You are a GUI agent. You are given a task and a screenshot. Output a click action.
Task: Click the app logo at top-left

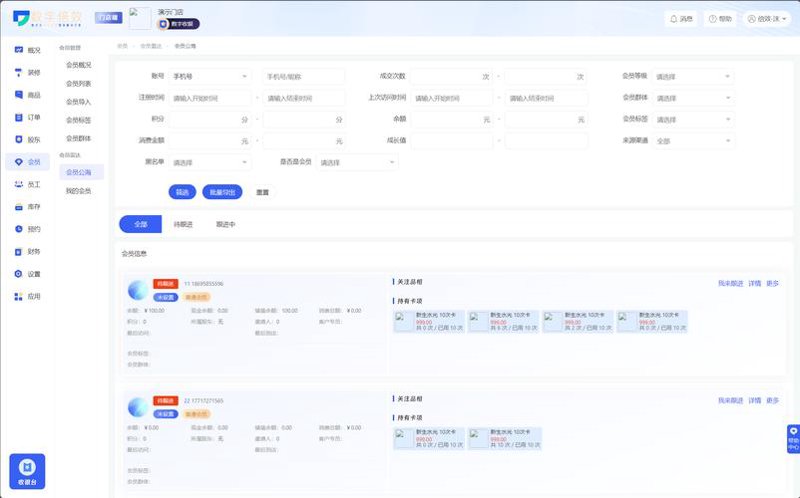(47, 18)
